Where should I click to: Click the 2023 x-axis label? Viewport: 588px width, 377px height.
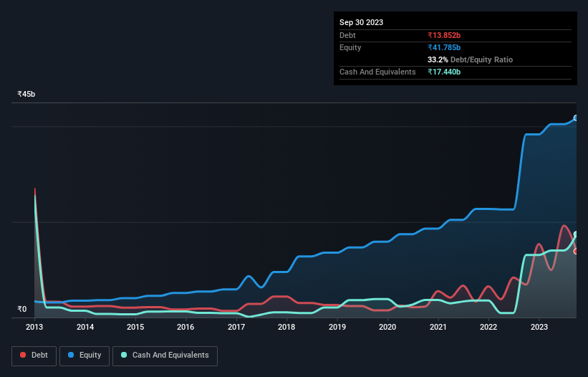(539, 327)
